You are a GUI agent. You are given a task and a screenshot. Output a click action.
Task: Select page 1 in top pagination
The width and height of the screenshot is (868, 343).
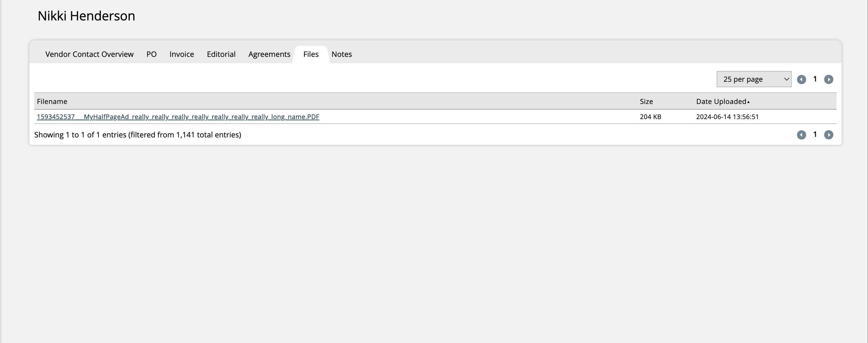[815, 79]
